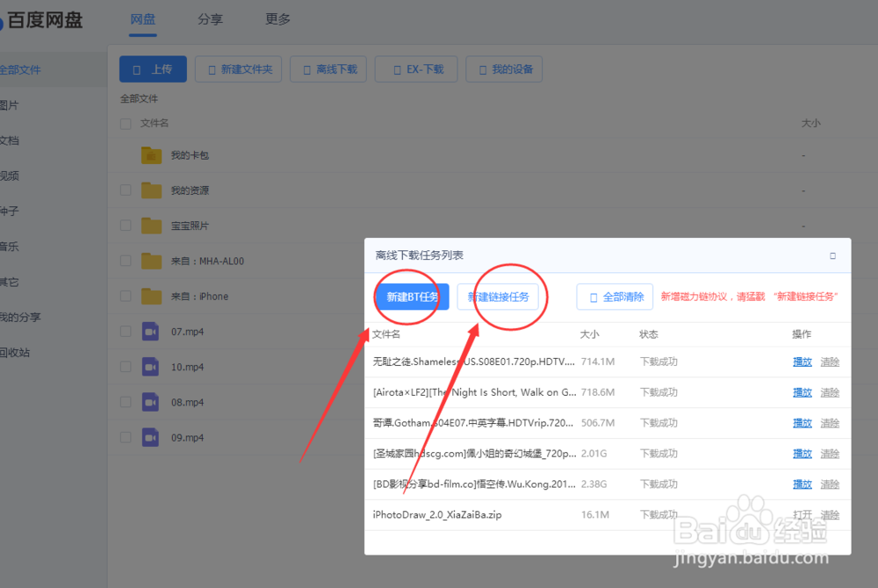Image resolution: width=878 pixels, height=588 pixels.
Task: Click folder name 宝宝照片
Action: tap(190, 226)
